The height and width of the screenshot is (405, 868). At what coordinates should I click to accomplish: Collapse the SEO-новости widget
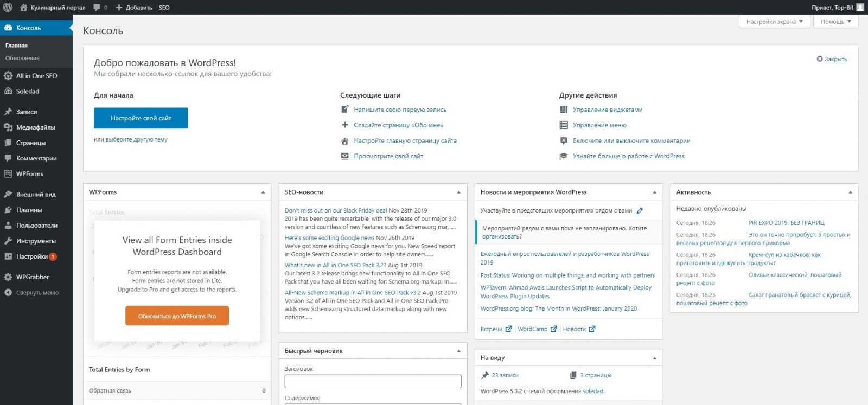[x=459, y=192]
